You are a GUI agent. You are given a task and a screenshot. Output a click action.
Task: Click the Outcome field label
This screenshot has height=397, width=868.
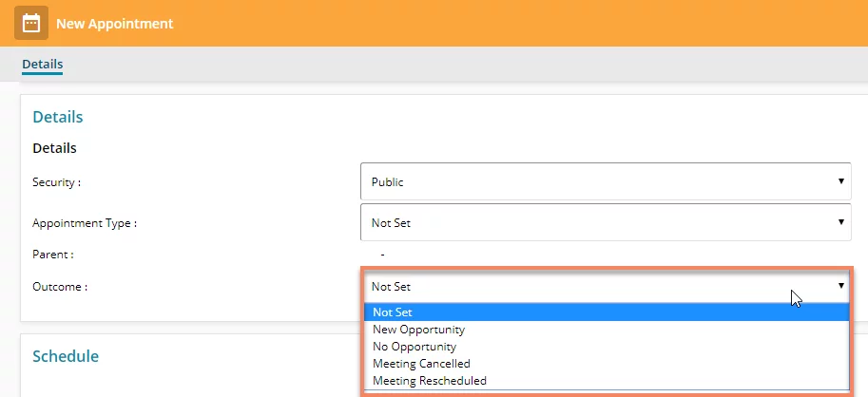tap(60, 287)
